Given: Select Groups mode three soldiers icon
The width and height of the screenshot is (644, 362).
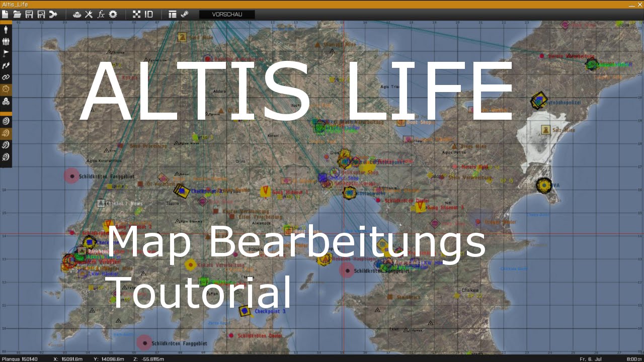Looking at the screenshot, I should tap(6, 41).
